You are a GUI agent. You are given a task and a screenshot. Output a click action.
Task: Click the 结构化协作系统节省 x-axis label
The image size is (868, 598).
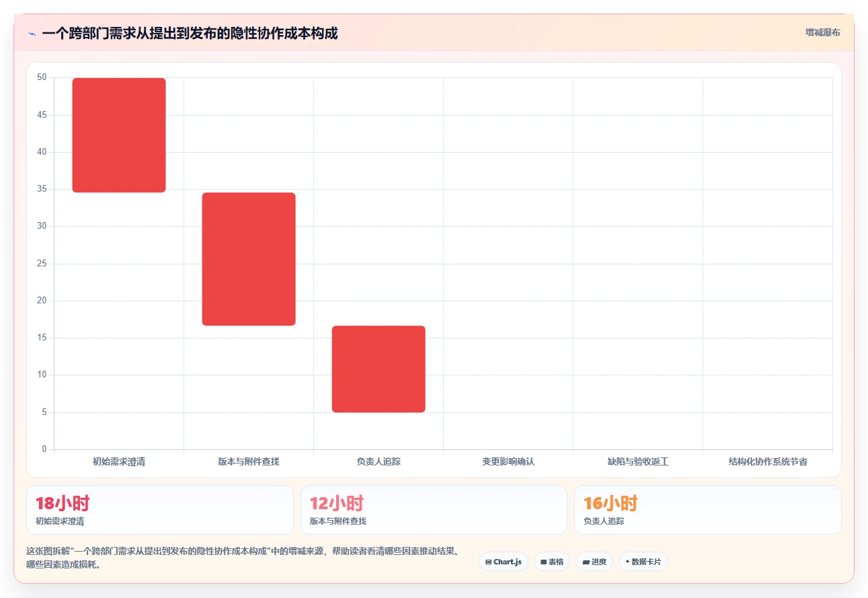pyautogui.click(x=768, y=462)
